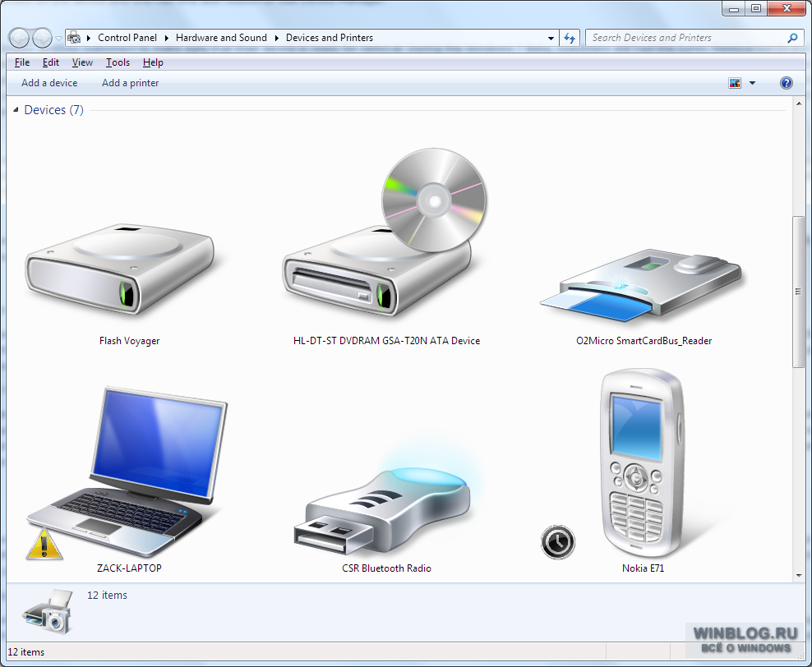The image size is (812, 667).
Task: Select the Flash Voyager drive icon
Action: point(120,269)
